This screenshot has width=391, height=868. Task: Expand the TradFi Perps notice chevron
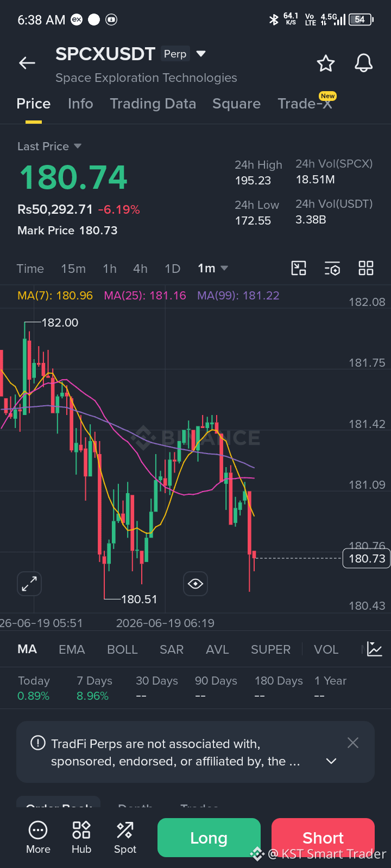click(x=331, y=761)
